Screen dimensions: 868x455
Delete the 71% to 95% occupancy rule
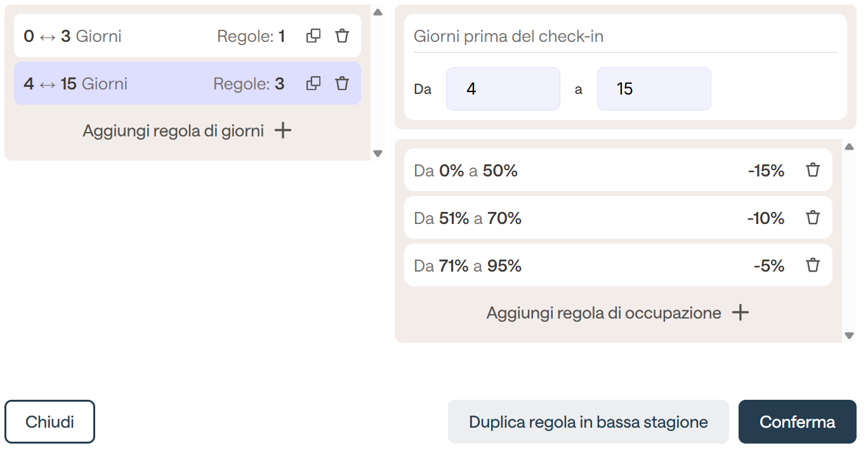813,265
